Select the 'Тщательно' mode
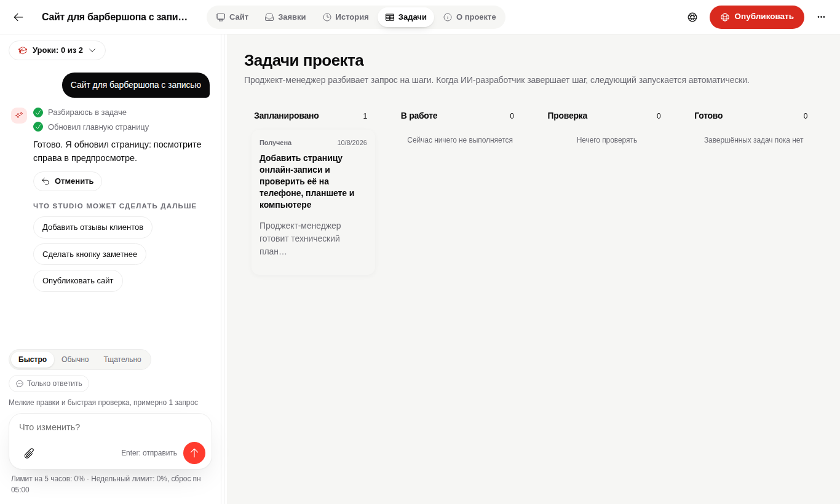This screenshot has height=504, width=840. [x=122, y=360]
